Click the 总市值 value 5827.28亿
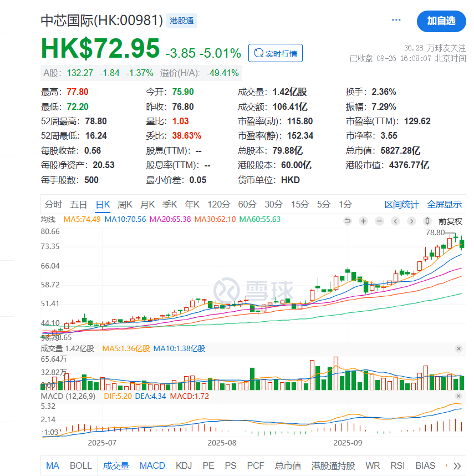This screenshot has width=474, height=476. pos(400,150)
